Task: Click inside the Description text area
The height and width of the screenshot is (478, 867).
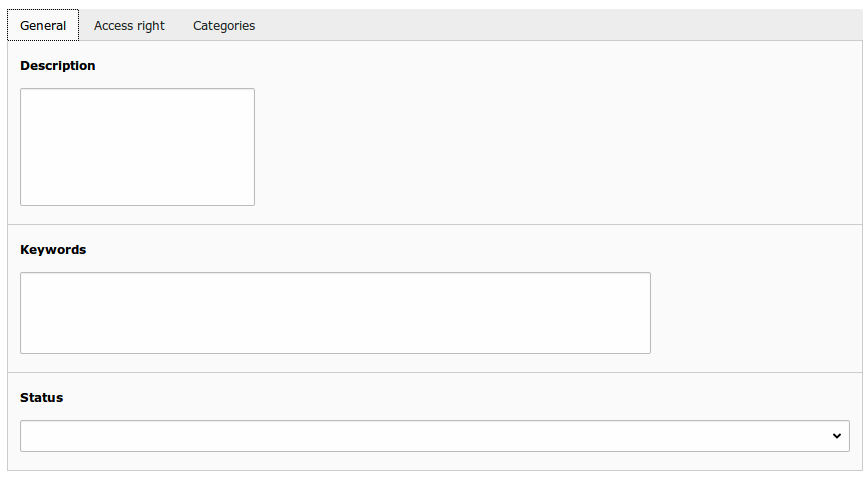Action: point(137,147)
